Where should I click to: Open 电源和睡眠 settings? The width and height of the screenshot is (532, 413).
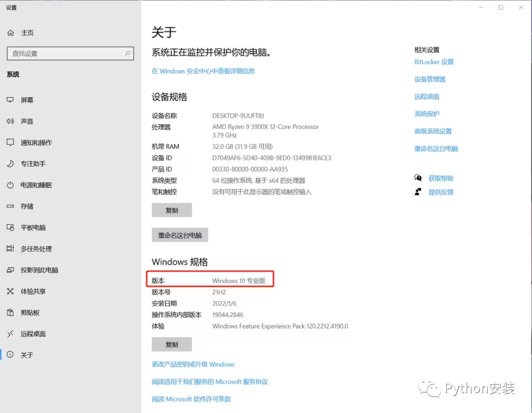coord(36,185)
